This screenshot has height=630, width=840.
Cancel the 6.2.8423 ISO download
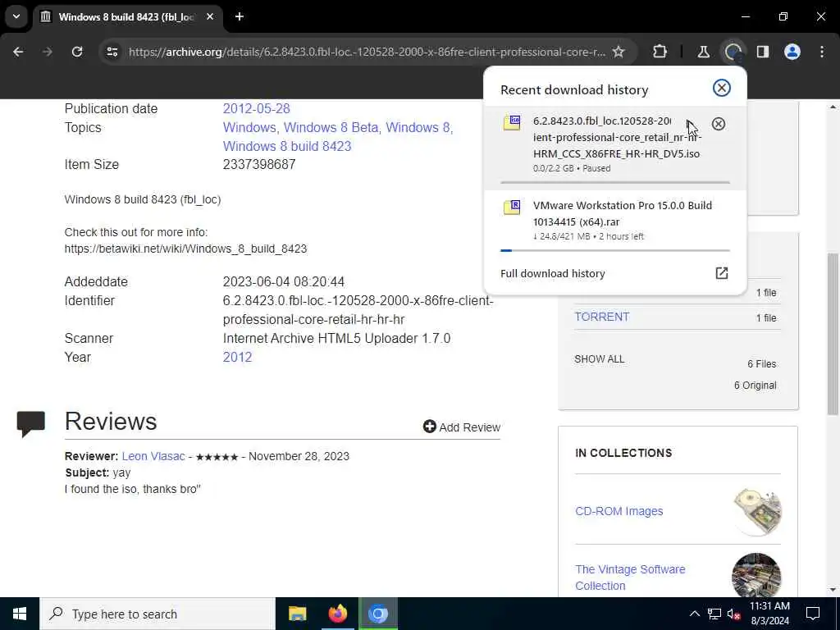719,125
